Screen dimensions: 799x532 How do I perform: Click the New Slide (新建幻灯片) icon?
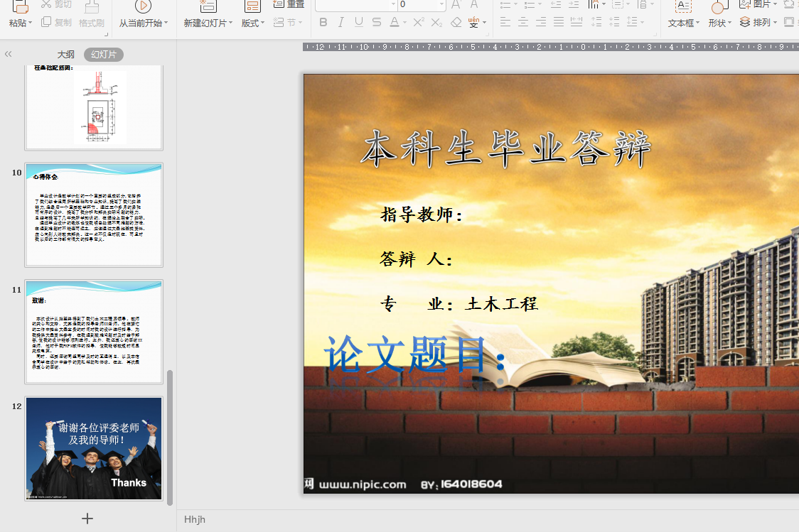[x=208, y=6]
